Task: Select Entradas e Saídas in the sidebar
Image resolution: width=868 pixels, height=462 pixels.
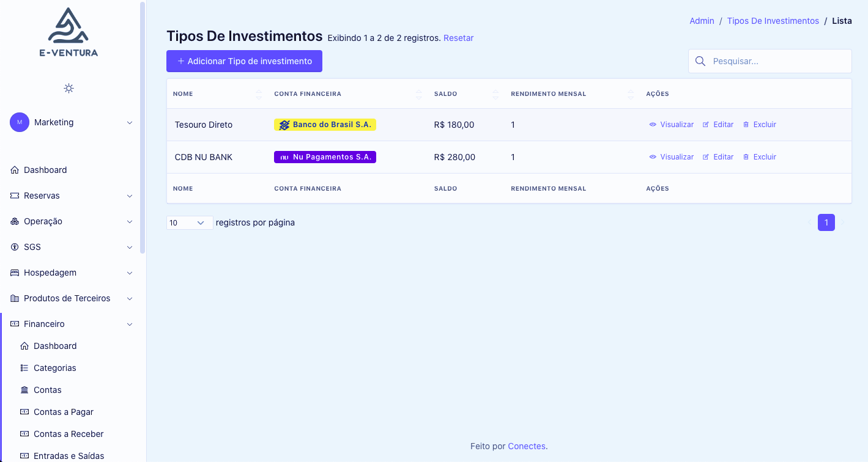Action: pos(69,455)
